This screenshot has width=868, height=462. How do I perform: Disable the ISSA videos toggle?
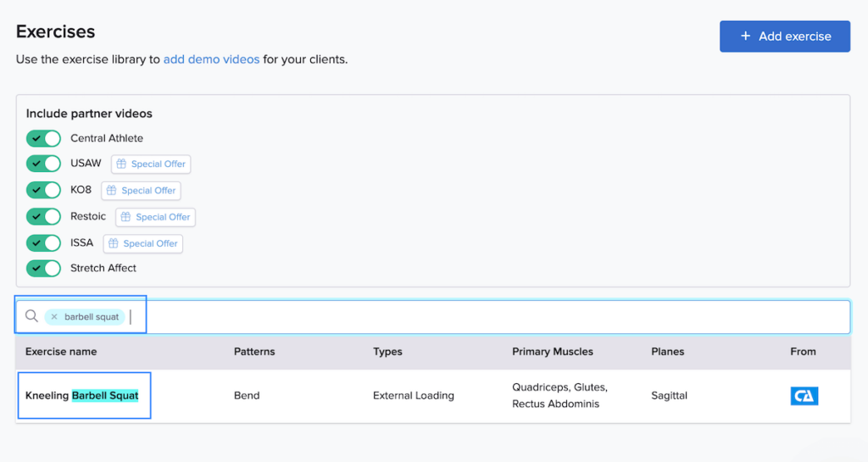coord(43,242)
